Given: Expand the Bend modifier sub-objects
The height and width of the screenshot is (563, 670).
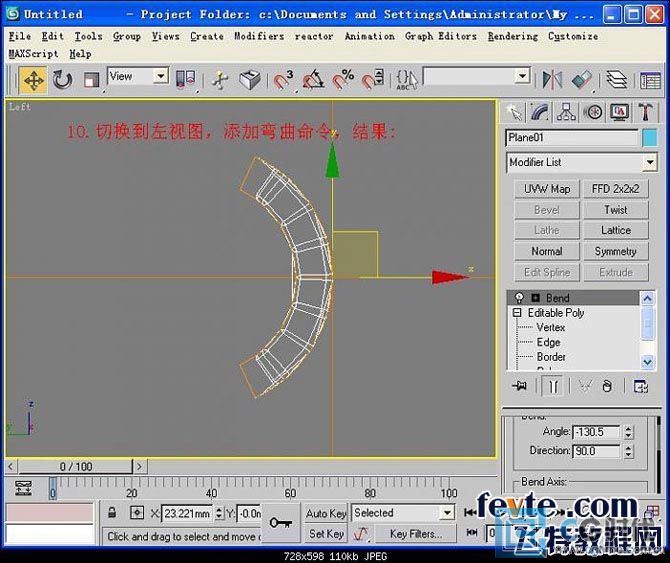Looking at the screenshot, I should (x=535, y=298).
